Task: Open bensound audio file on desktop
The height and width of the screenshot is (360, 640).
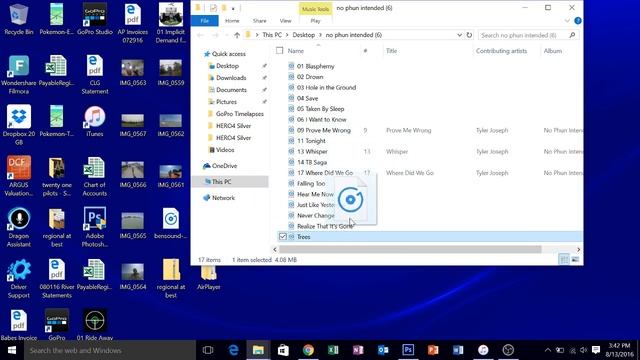Action: (x=171, y=223)
